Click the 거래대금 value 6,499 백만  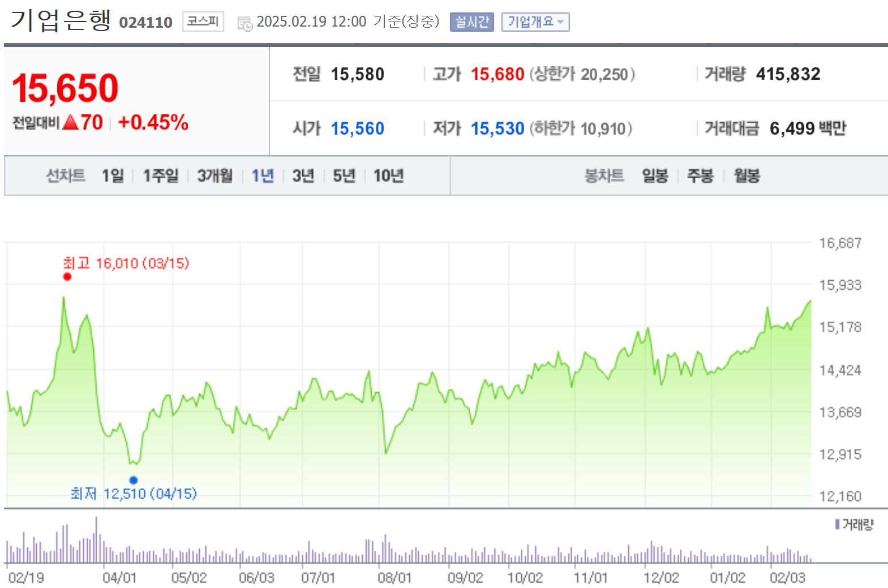click(x=808, y=128)
